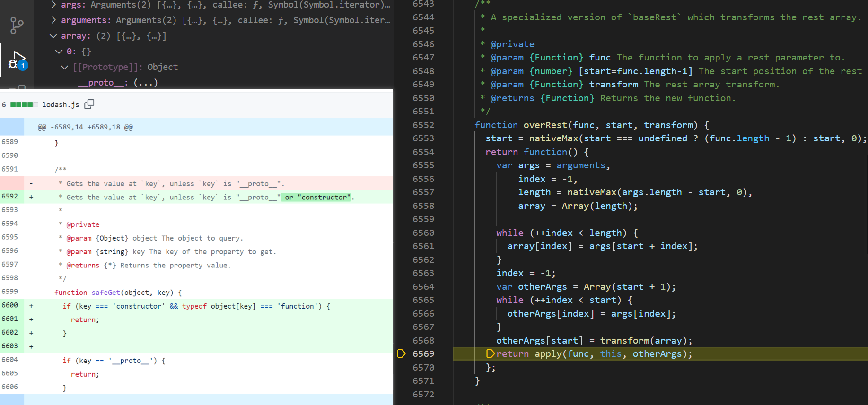Click the overRest function name in editor

[x=545, y=125]
